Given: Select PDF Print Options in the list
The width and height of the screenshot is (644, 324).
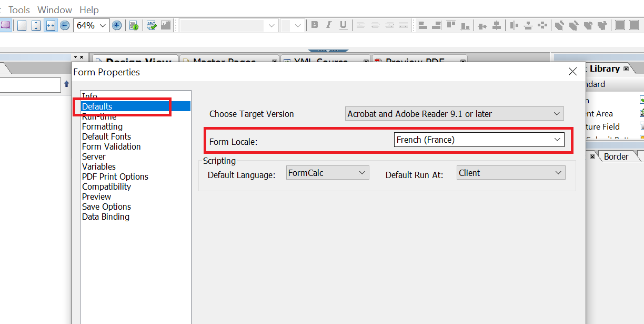Looking at the screenshot, I should 115,176.
